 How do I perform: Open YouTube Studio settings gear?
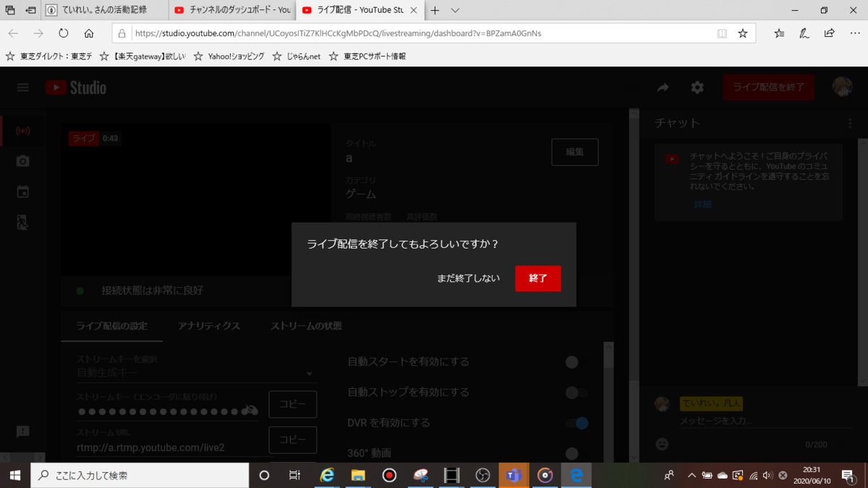[x=697, y=87]
